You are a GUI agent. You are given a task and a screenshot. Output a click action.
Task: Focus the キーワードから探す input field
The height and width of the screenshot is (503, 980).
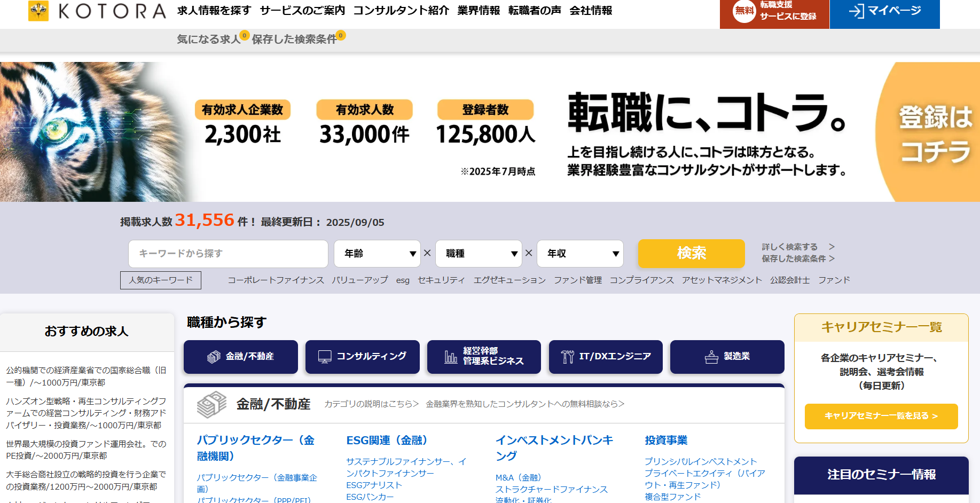click(228, 254)
